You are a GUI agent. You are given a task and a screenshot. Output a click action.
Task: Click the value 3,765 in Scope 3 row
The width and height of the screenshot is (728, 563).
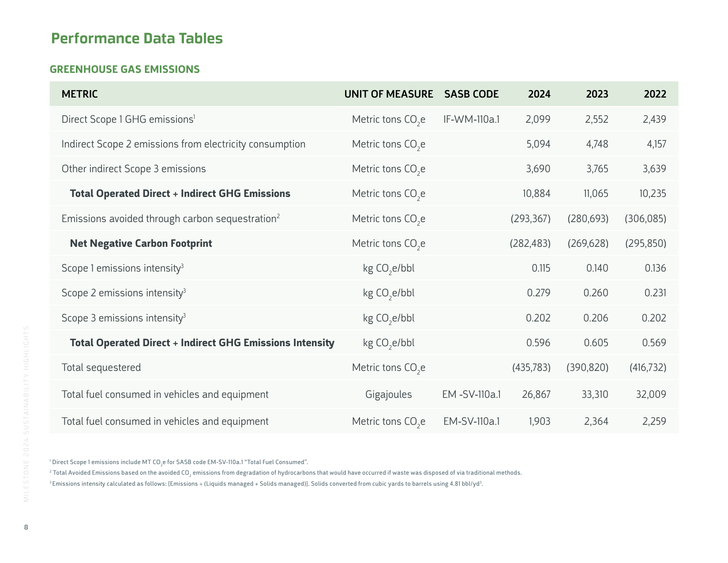[597, 169]
